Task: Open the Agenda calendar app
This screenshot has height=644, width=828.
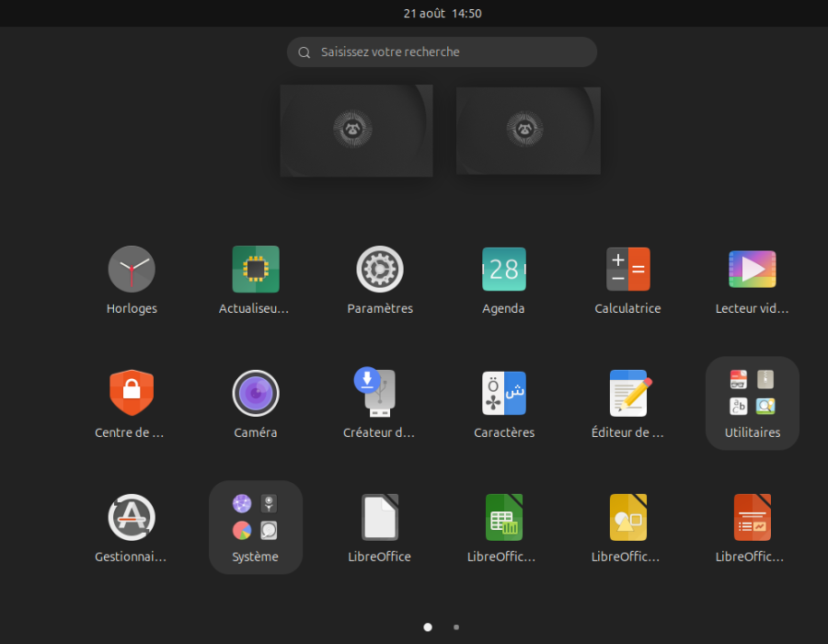Action: pyautogui.click(x=504, y=270)
